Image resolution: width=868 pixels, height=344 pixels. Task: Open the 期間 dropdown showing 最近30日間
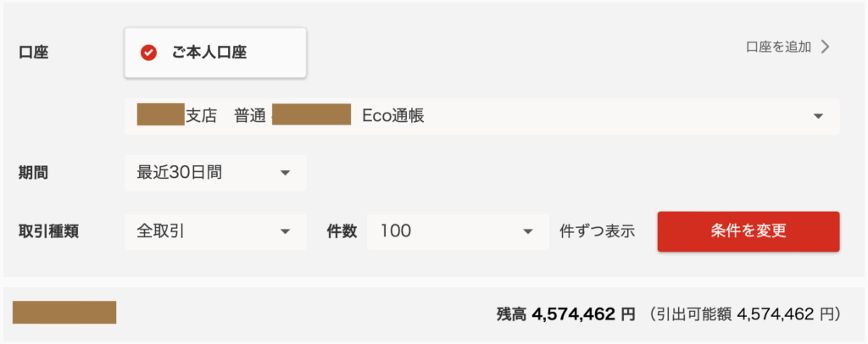point(215,173)
